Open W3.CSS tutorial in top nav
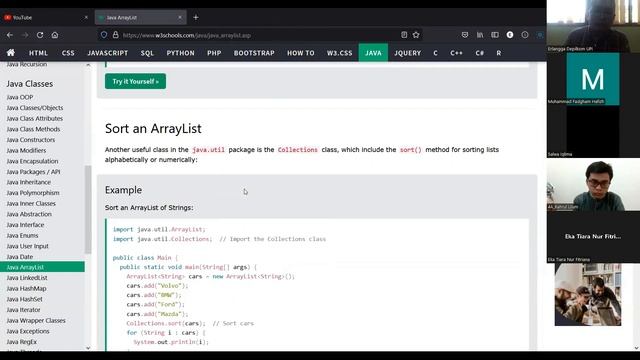Screen dimensions: 640x360 [340, 53]
